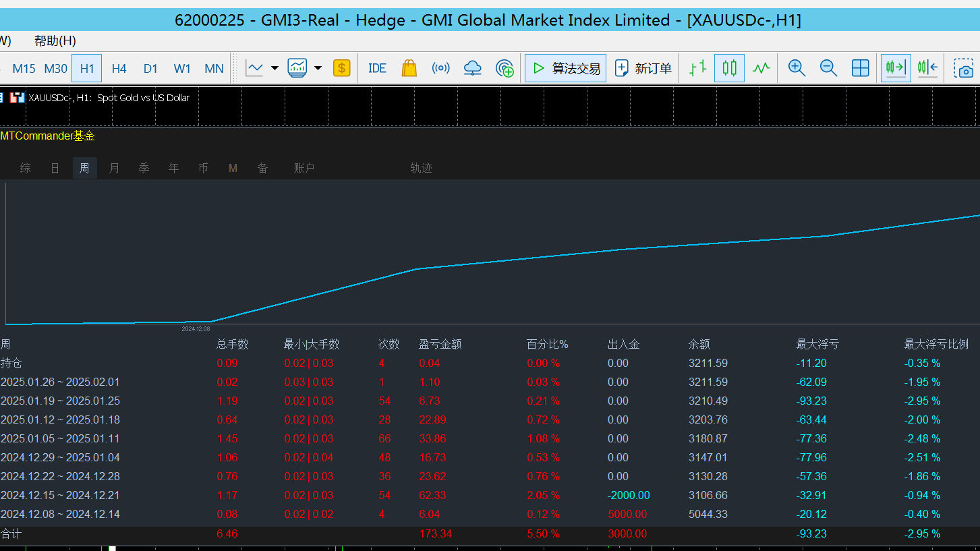This screenshot has width=980, height=551.
Task: Select the 2025.01.05 ~ 2025.01.11 week row
Action: pyautogui.click(x=60, y=438)
